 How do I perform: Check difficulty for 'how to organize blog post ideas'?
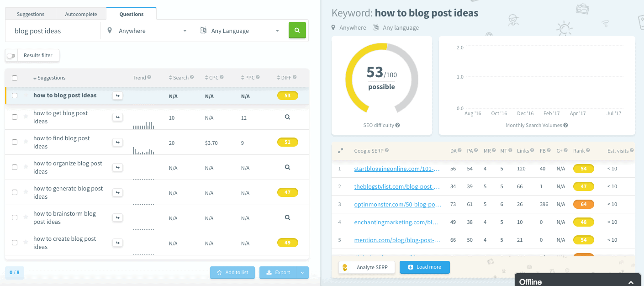click(x=287, y=167)
